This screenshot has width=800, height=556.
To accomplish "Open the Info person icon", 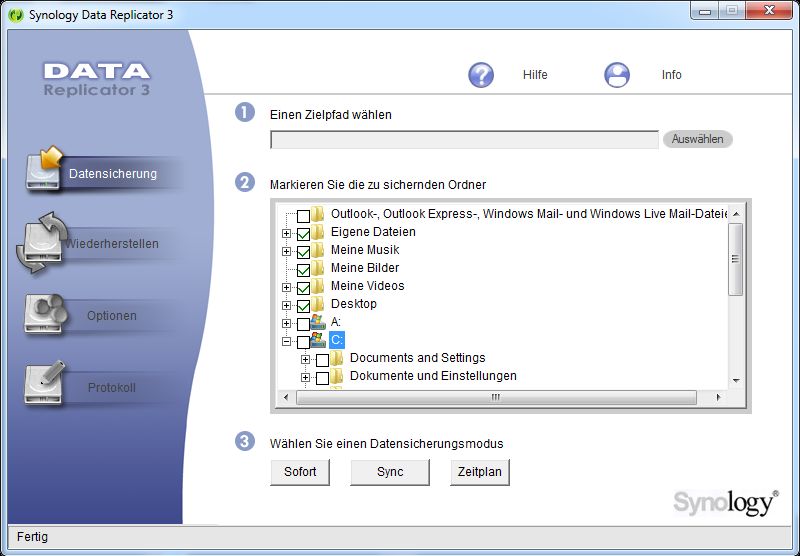I will [x=618, y=75].
